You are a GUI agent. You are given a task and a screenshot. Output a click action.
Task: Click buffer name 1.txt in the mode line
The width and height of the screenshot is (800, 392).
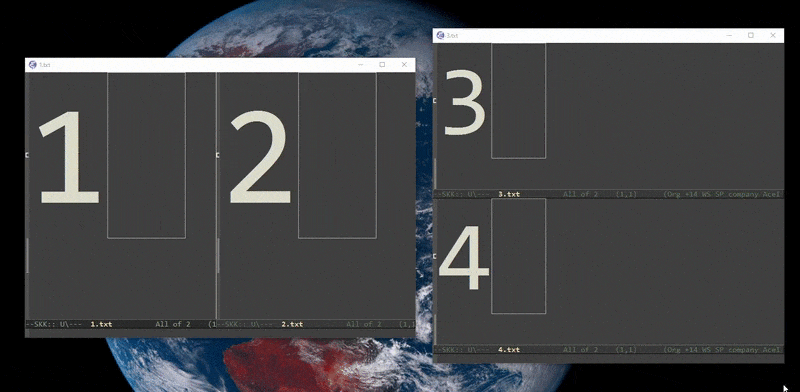tap(101, 324)
